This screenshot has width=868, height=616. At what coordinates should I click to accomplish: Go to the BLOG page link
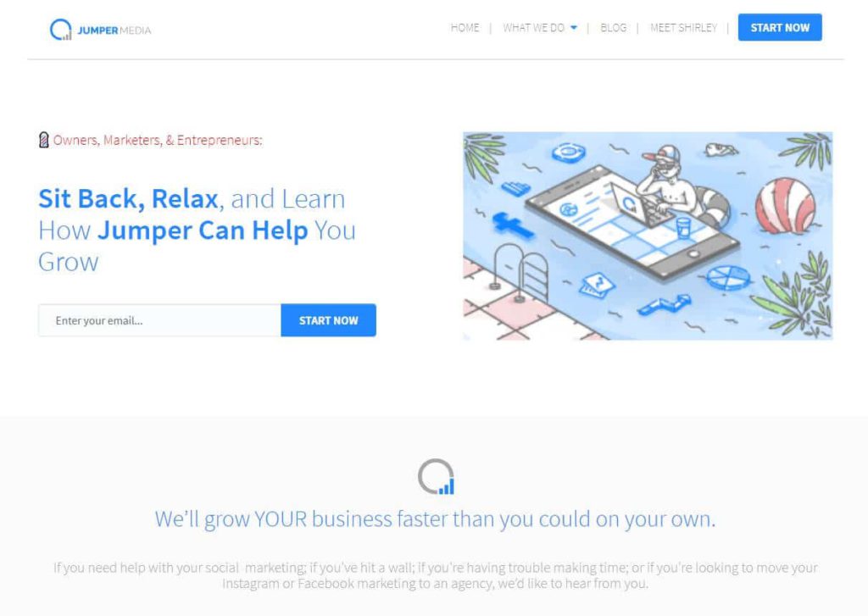click(614, 28)
